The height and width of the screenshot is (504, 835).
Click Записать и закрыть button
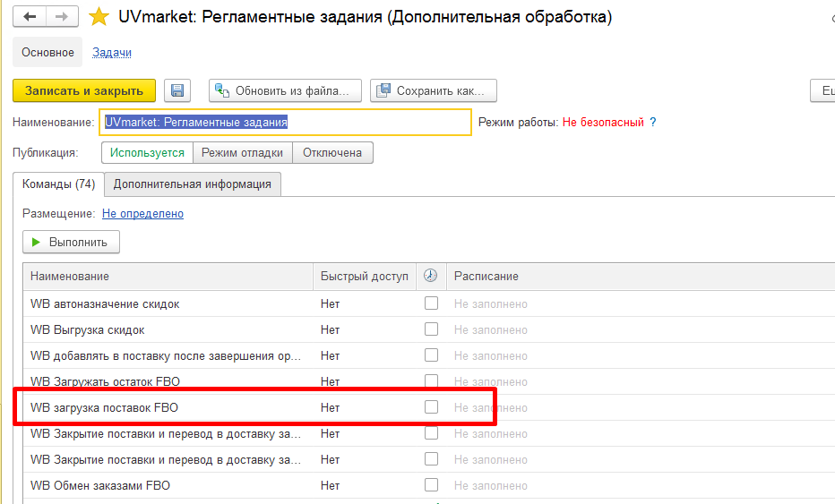[84, 91]
